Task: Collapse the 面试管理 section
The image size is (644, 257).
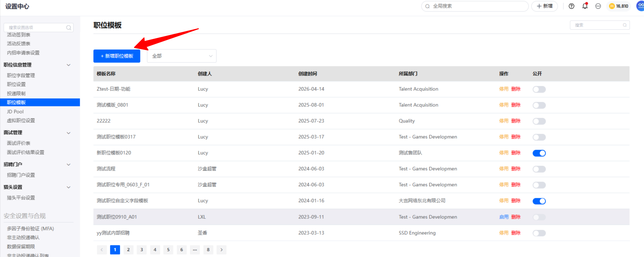Action: point(68,133)
